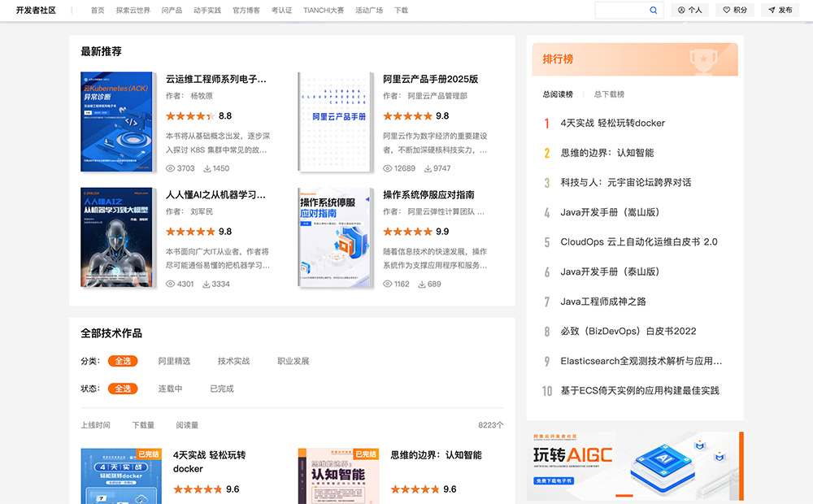Filter status by 连载中
The height and width of the screenshot is (504, 813).
(x=170, y=389)
